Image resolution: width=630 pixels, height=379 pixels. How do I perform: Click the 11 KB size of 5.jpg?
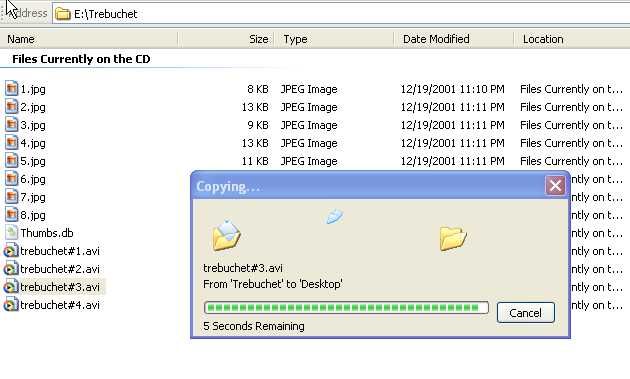255,162
